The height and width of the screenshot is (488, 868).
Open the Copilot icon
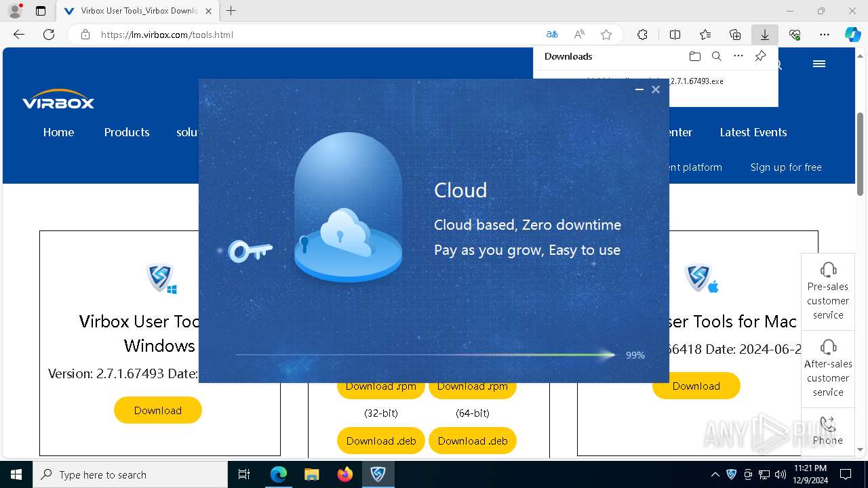(x=852, y=35)
